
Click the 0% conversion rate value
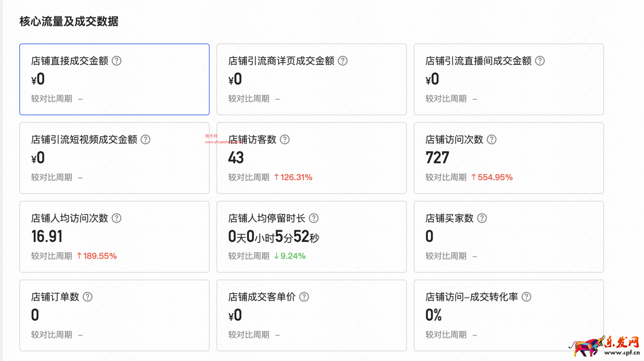coord(433,315)
